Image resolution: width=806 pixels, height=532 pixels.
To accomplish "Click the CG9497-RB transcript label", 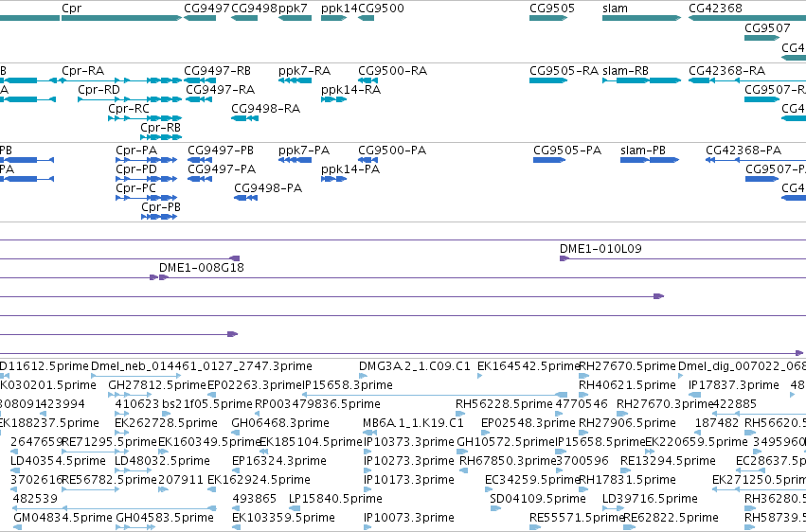I will coord(218,70).
